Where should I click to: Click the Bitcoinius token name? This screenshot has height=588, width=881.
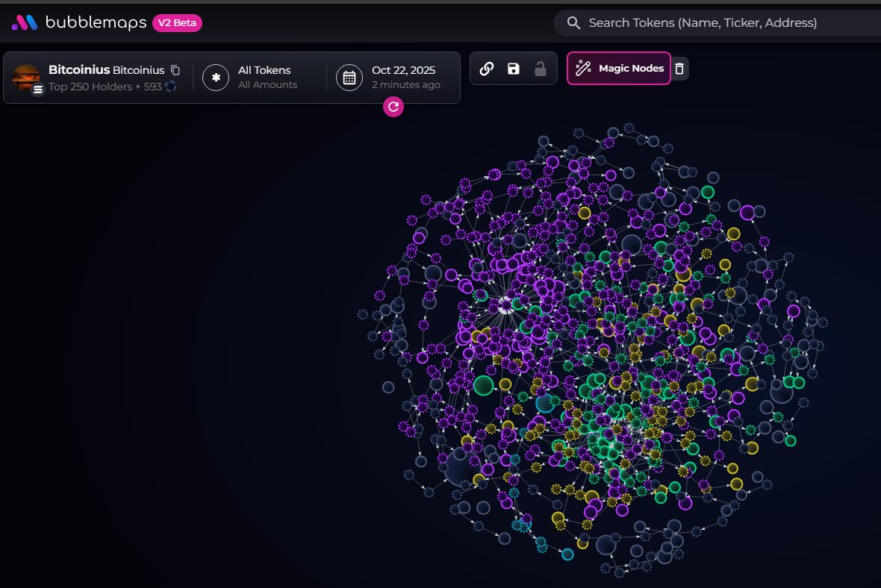coord(78,70)
